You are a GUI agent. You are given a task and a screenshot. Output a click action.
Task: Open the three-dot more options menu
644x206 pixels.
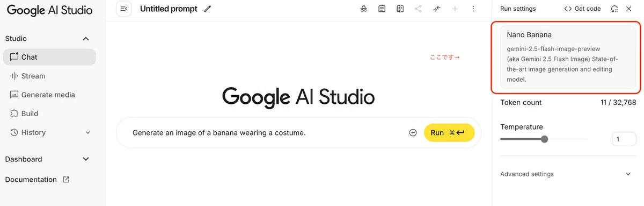473,9
